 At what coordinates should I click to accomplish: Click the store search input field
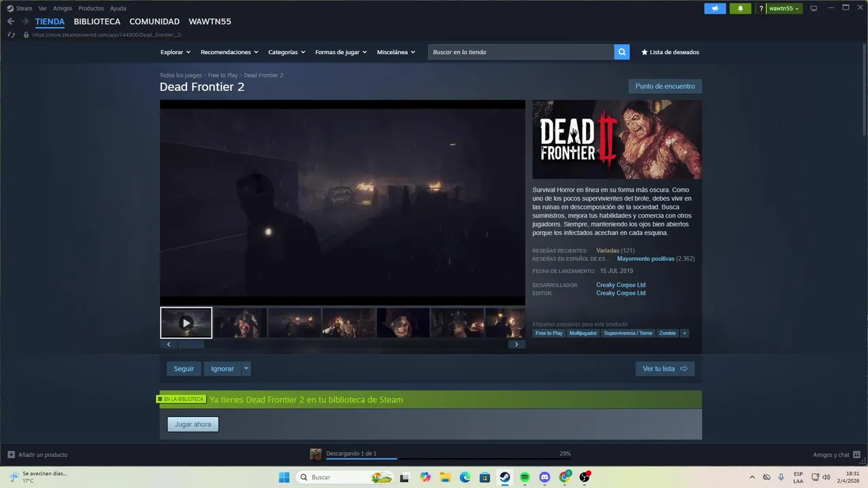point(521,52)
